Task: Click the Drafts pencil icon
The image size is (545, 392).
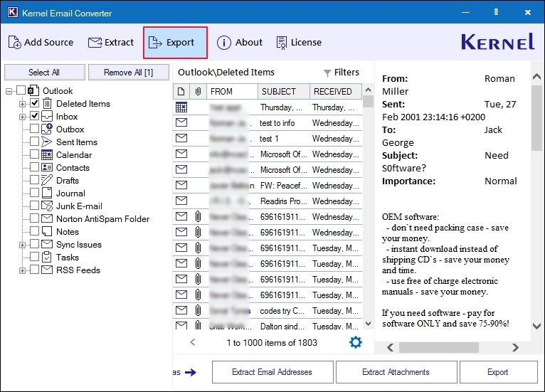Action: 46,181
